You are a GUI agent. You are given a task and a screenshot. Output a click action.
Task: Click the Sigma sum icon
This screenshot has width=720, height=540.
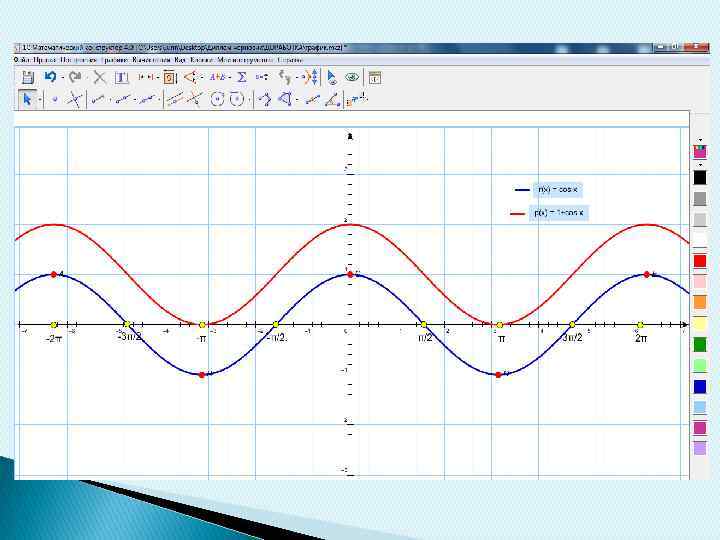click(x=242, y=77)
